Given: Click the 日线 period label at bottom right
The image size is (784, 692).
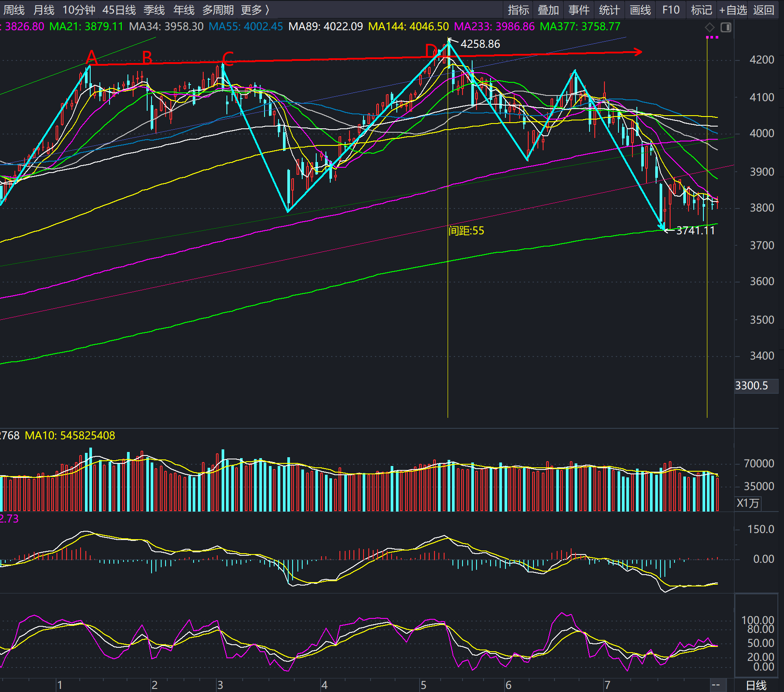Looking at the screenshot, I should (x=756, y=685).
